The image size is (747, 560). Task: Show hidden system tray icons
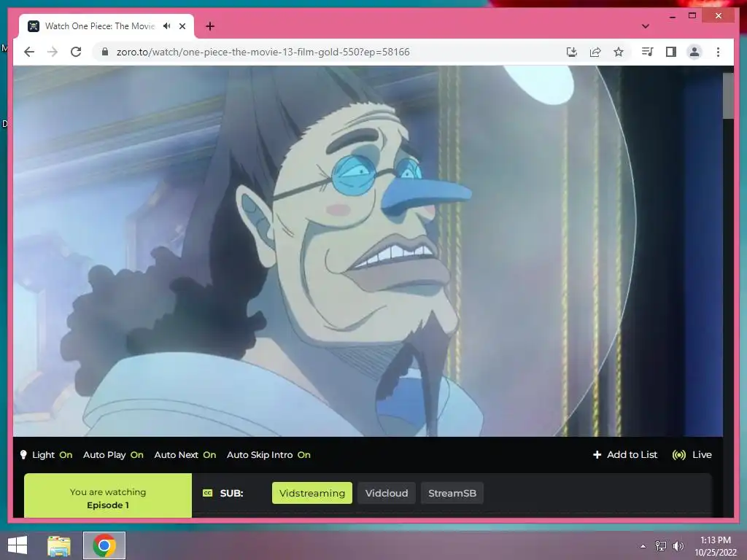click(643, 546)
